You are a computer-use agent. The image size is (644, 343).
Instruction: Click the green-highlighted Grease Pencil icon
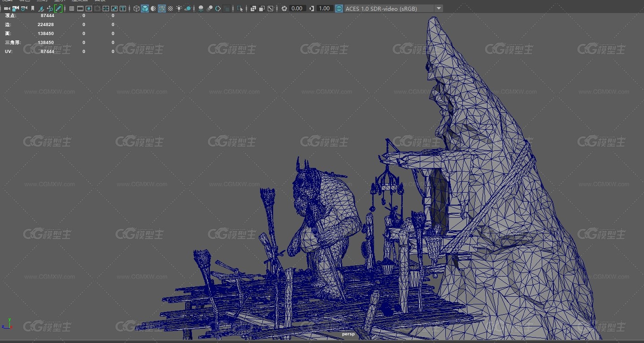[x=58, y=9]
